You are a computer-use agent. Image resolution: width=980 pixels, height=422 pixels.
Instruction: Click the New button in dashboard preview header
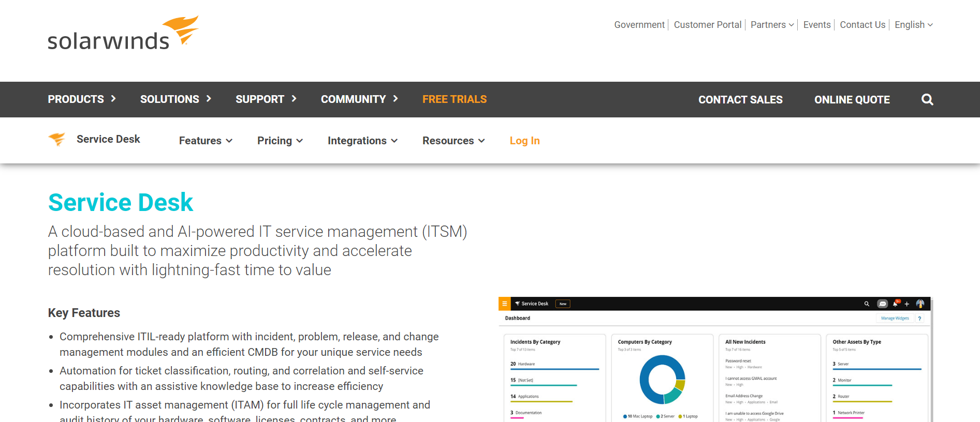click(563, 304)
